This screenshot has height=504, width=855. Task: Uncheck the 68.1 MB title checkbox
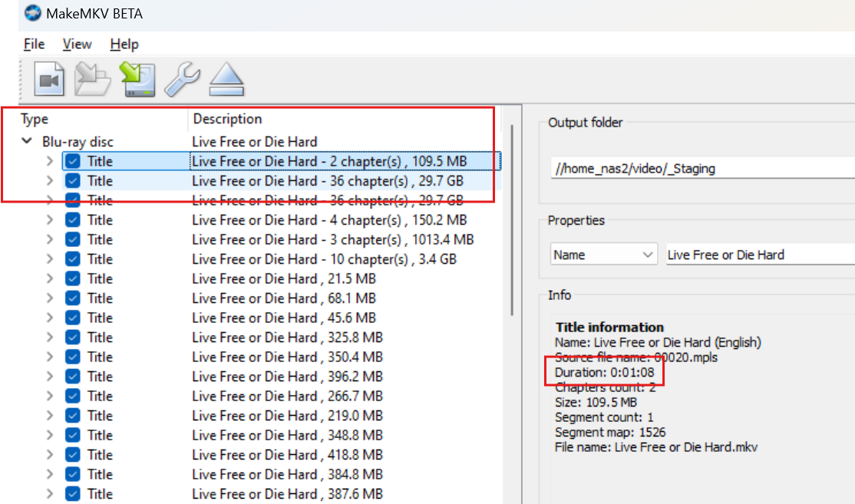(x=72, y=298)
